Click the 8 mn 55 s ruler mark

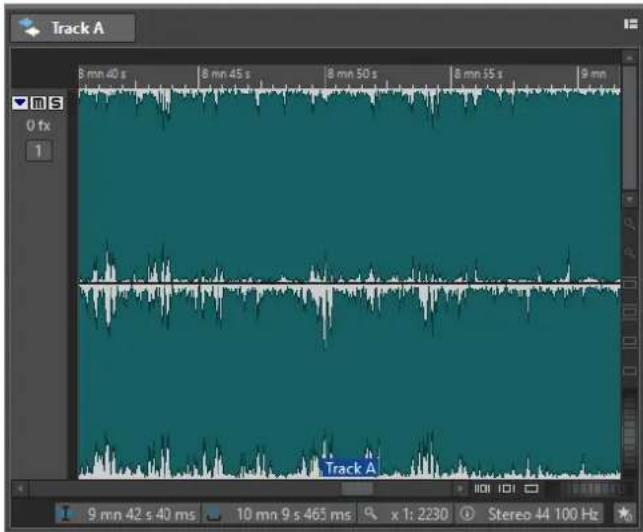(478, 74)
